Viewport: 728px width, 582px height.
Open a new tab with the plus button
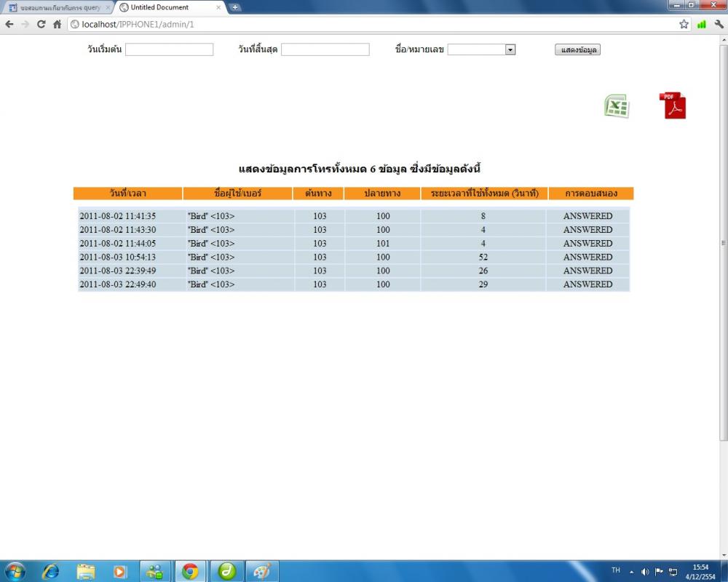(235, 7)
